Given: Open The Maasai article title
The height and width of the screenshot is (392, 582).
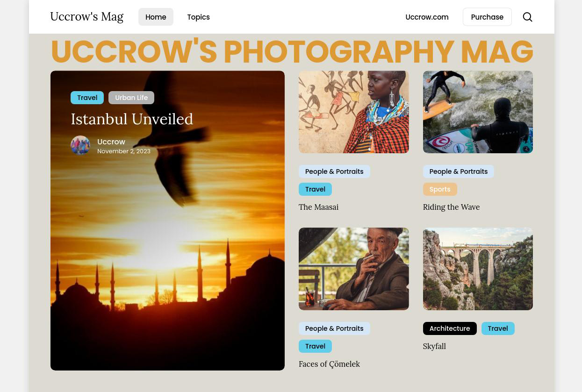Looking at the screenshot, I should click(318, 207).
